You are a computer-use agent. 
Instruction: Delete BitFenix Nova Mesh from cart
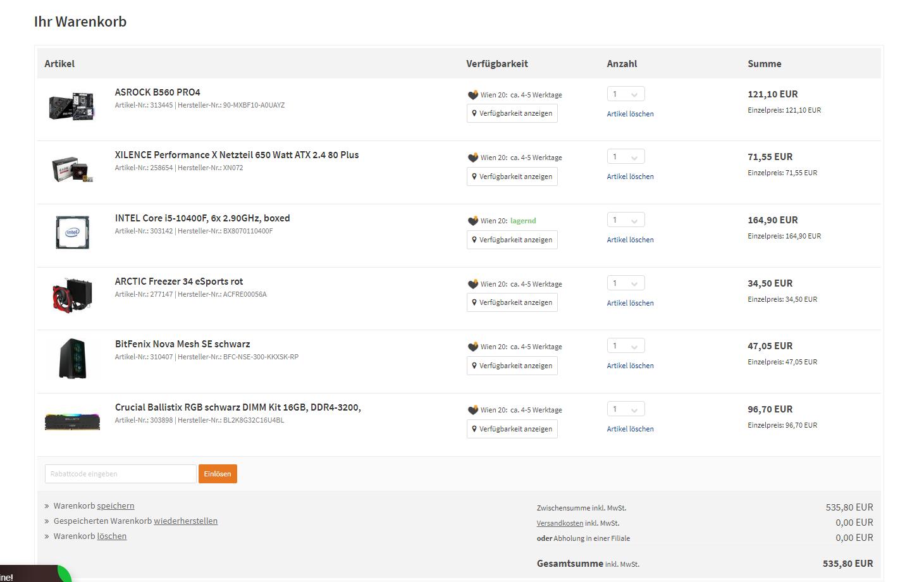click(631, 366)
